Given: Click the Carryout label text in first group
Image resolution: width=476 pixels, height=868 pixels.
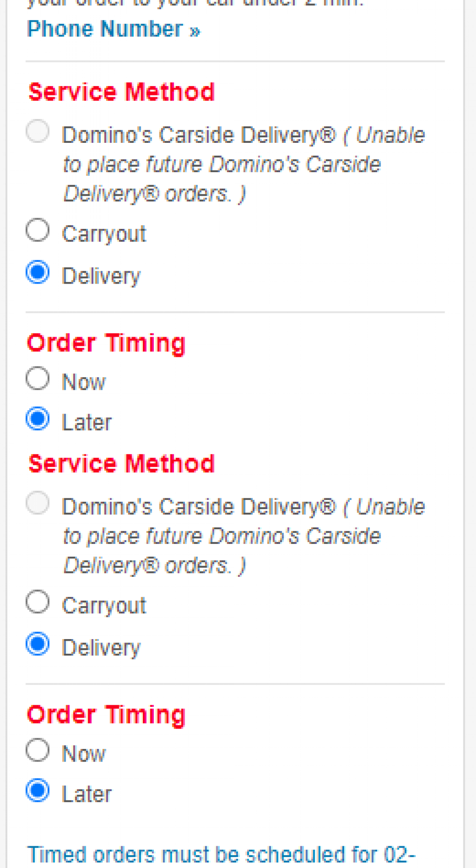Looking at the screenshot, I should [x=104, y=234].
